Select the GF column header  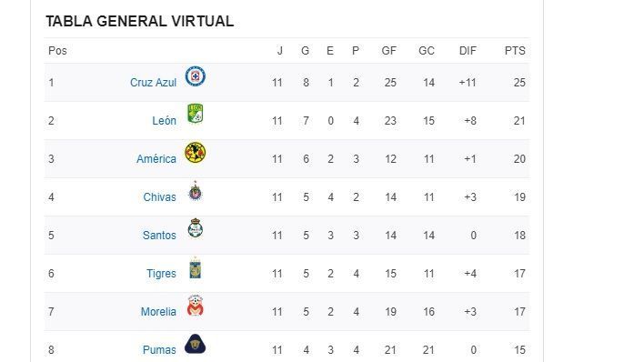pos(388,51)
